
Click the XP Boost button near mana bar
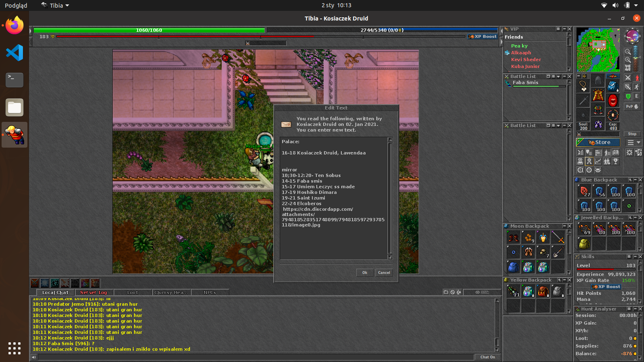(483, 37)
